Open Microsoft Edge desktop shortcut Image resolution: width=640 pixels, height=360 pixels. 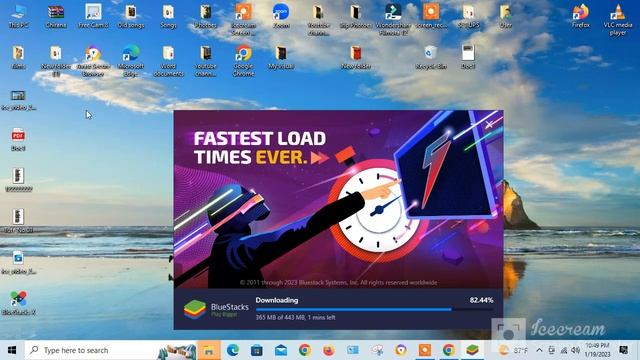(131, 61)
